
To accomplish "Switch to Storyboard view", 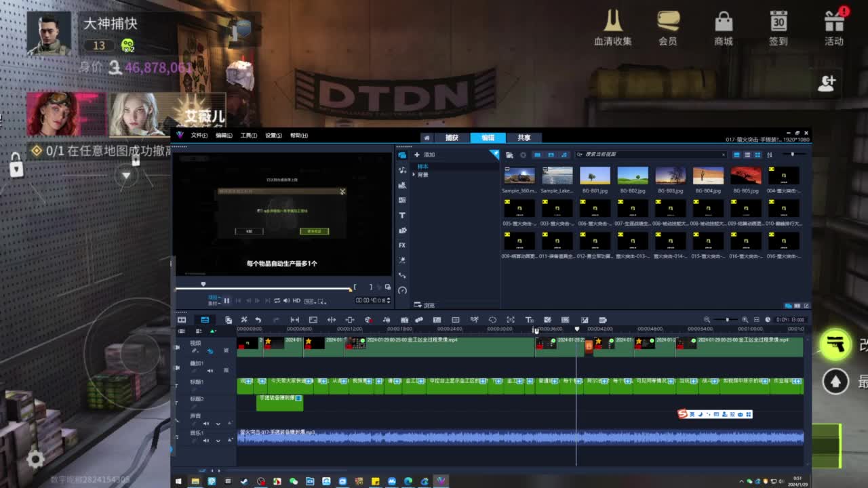I will (x=182, y=320).
